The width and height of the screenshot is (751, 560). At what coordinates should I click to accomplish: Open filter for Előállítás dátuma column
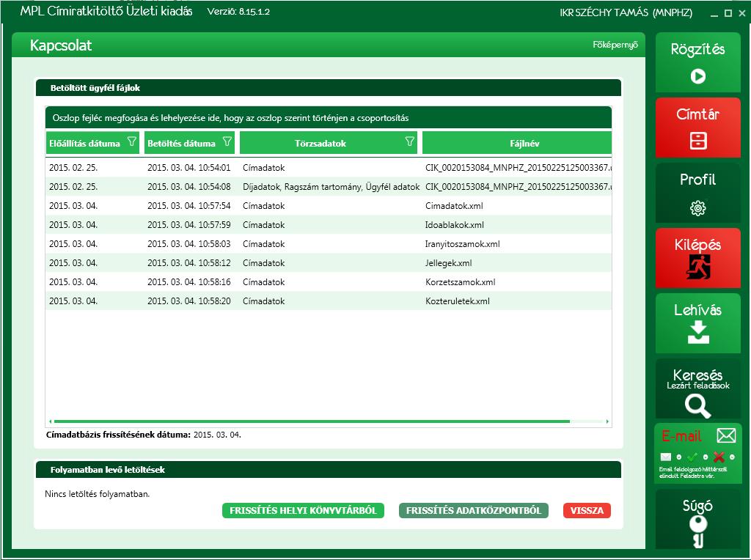pyautogui.click(x=132, y=141)
